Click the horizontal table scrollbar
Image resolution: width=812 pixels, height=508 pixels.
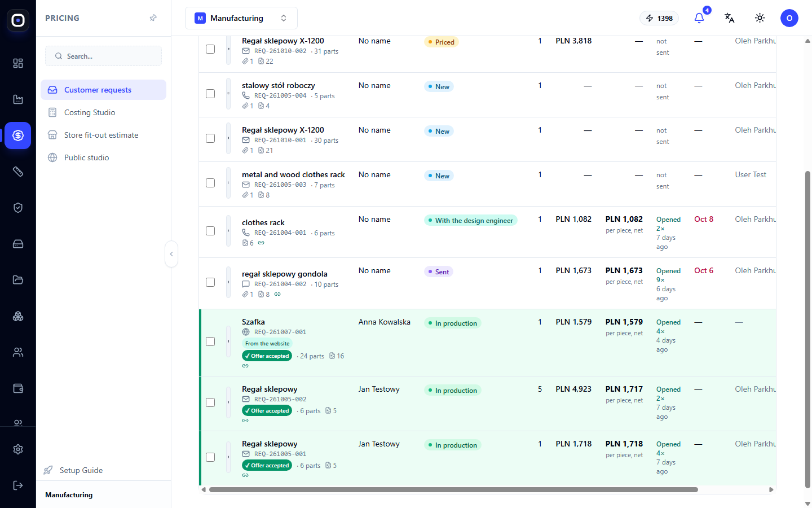coord(453,490)
